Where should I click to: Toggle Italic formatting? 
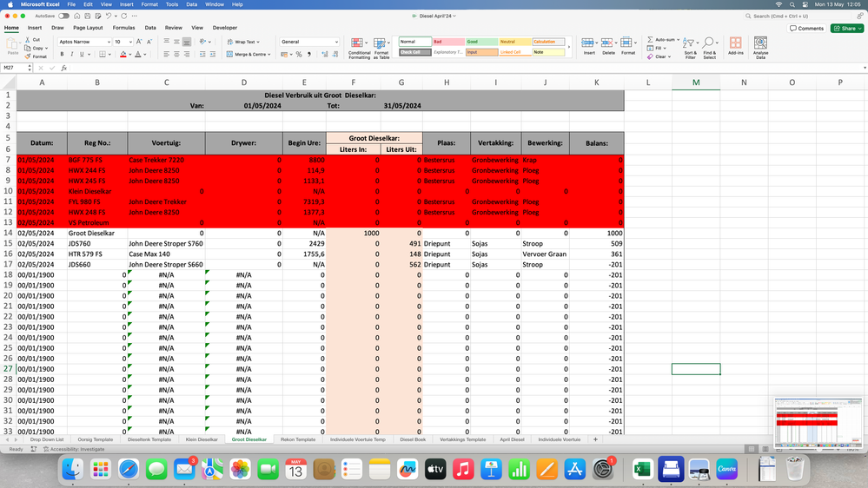[x=72, y=54]
